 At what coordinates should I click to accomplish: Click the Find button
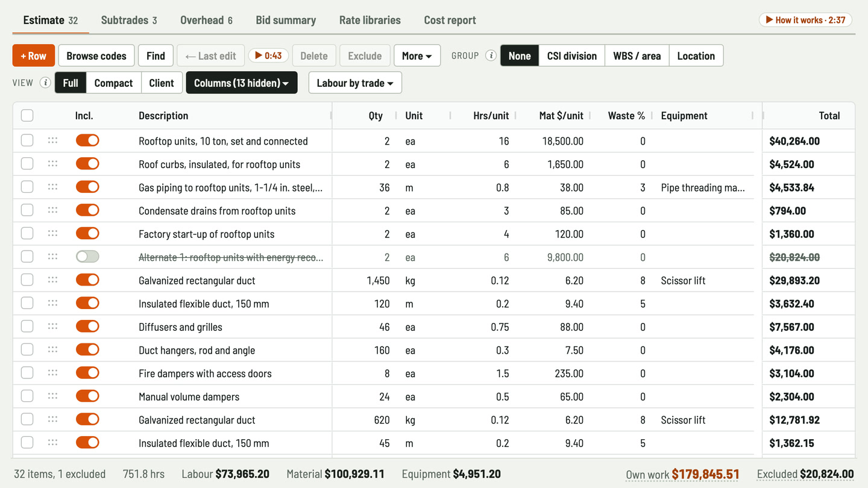156,55
